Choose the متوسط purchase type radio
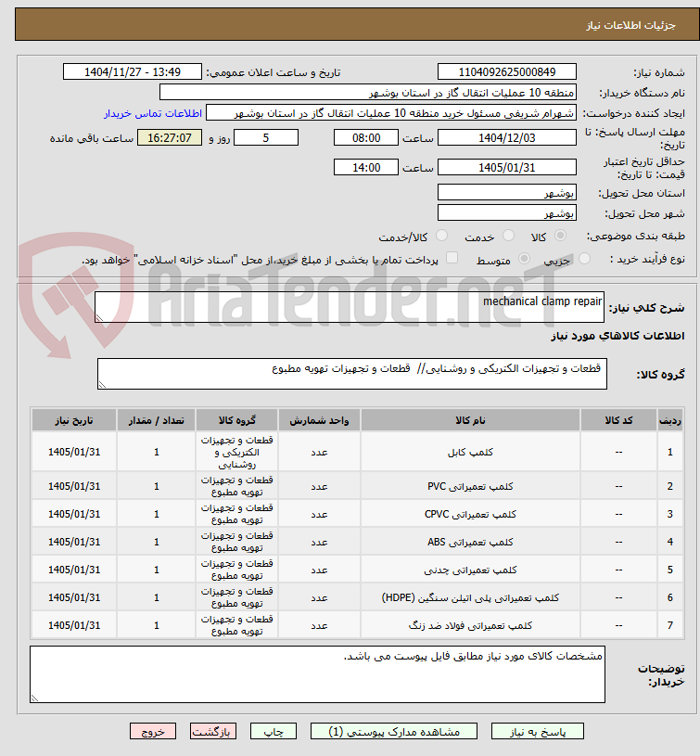 click(x=524, y=259)
